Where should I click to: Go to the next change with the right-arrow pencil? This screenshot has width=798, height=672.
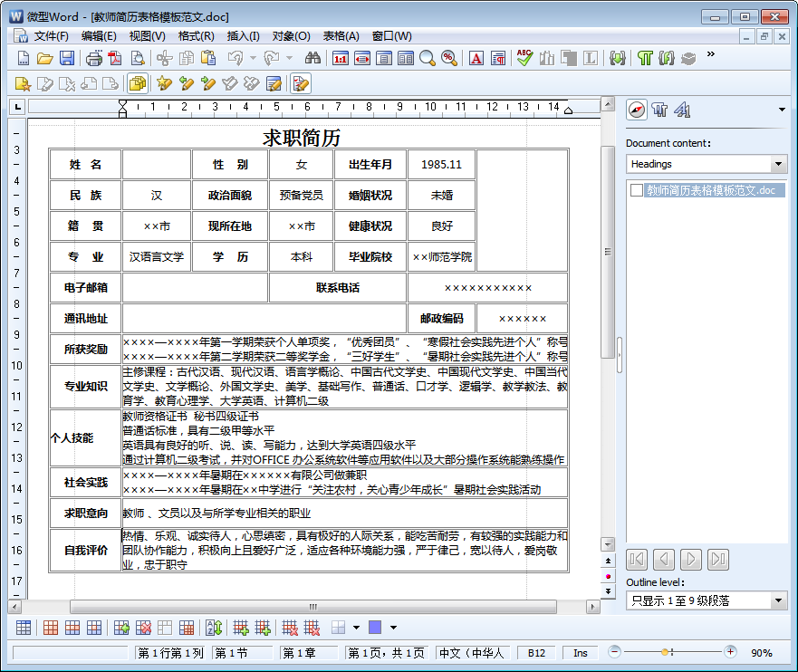pyautogui.click(x=208, y=83)
